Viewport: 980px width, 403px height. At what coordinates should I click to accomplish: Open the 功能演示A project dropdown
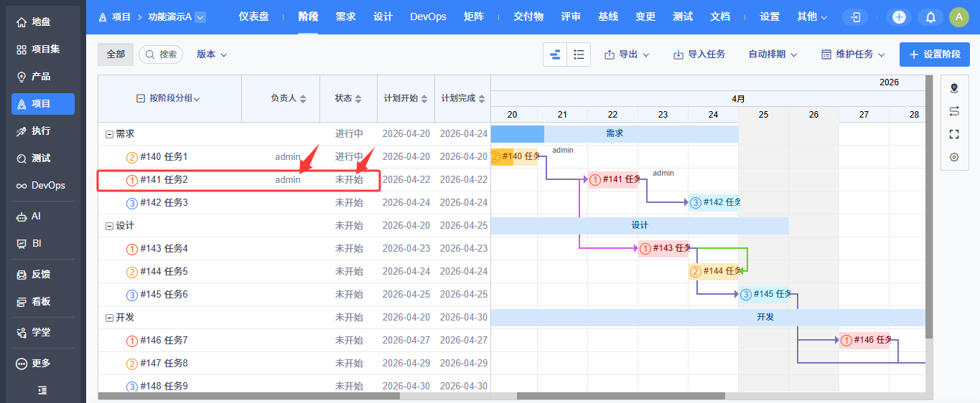pyautogui.click(x=177, y=16)
